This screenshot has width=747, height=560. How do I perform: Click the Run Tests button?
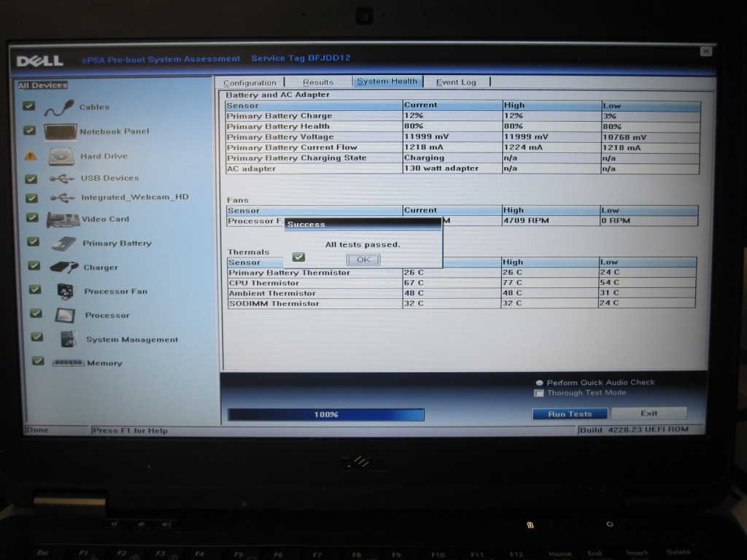[x=570, y=414]
